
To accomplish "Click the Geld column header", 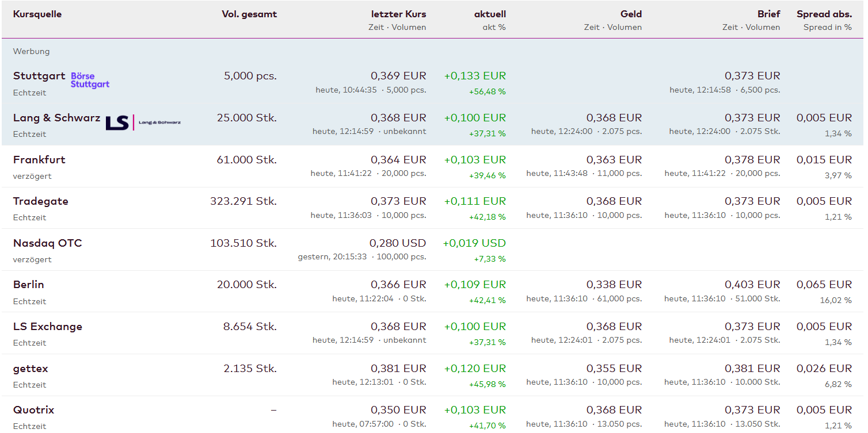I will click(631, 14).
